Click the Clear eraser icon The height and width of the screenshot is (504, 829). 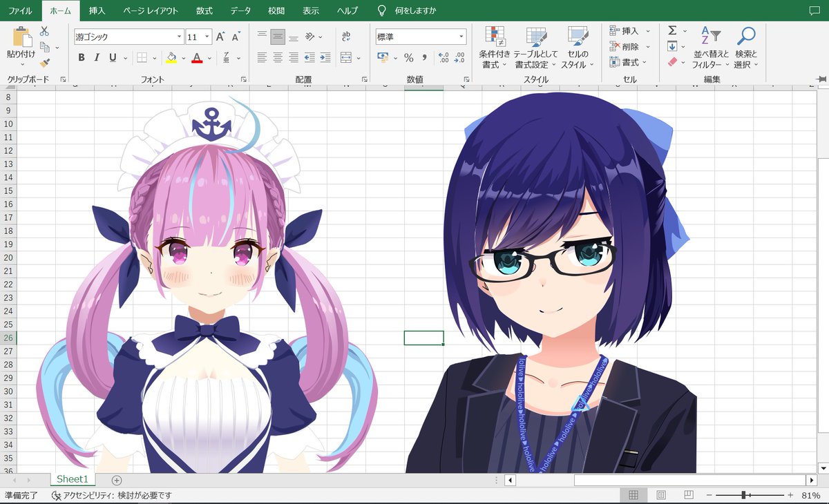673,62
